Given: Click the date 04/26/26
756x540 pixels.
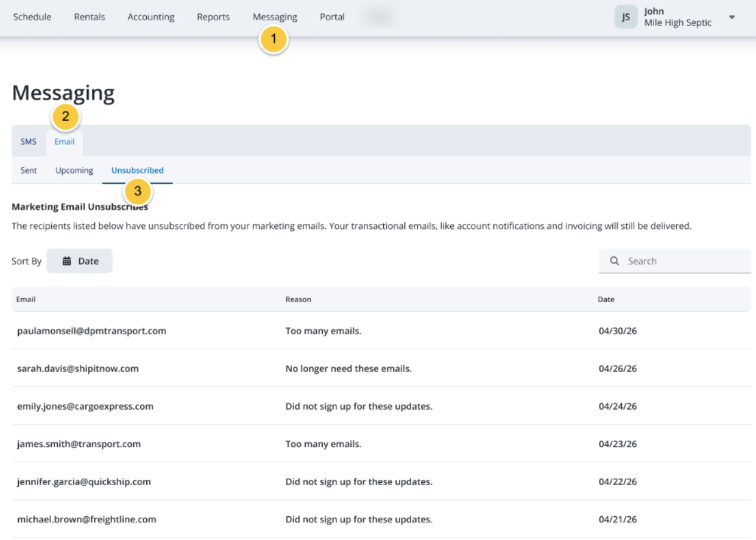Looking at the screenshot, I should [618, 369].
